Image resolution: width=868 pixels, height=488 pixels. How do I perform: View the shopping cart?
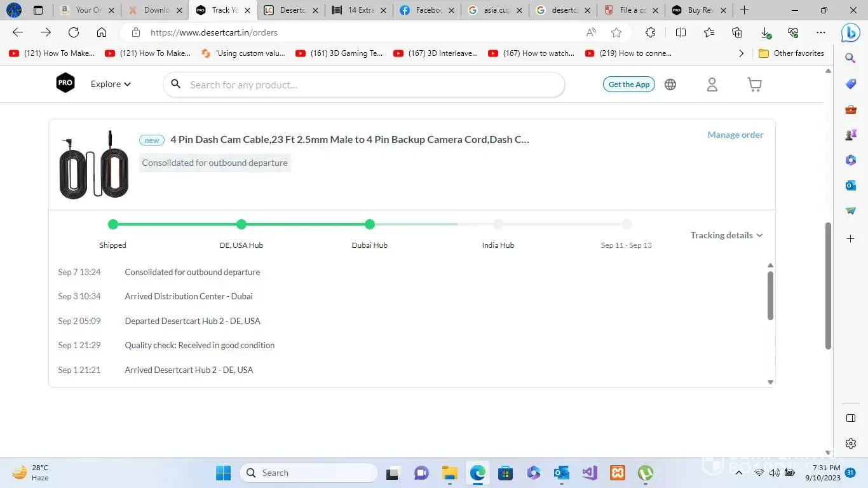pos(754,85)
